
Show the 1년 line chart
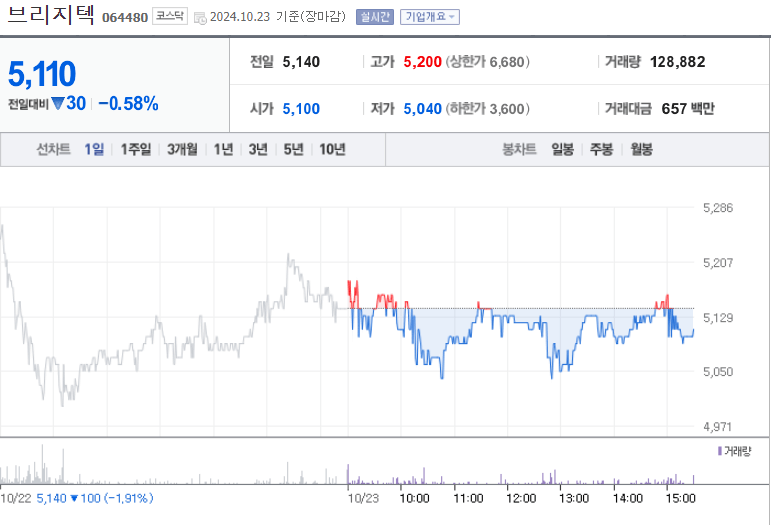pos(223,149)
